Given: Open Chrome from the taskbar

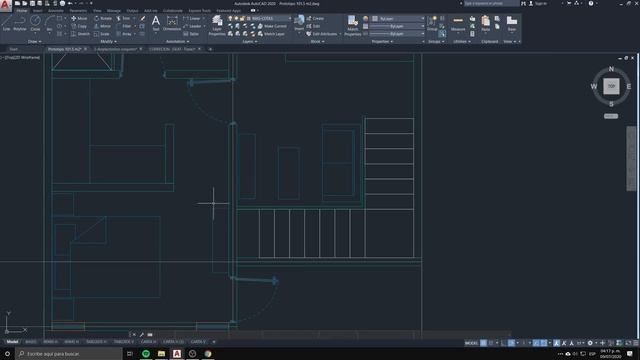Looking at the screenshot, I should pyautogui.click(x=208, y=353).
